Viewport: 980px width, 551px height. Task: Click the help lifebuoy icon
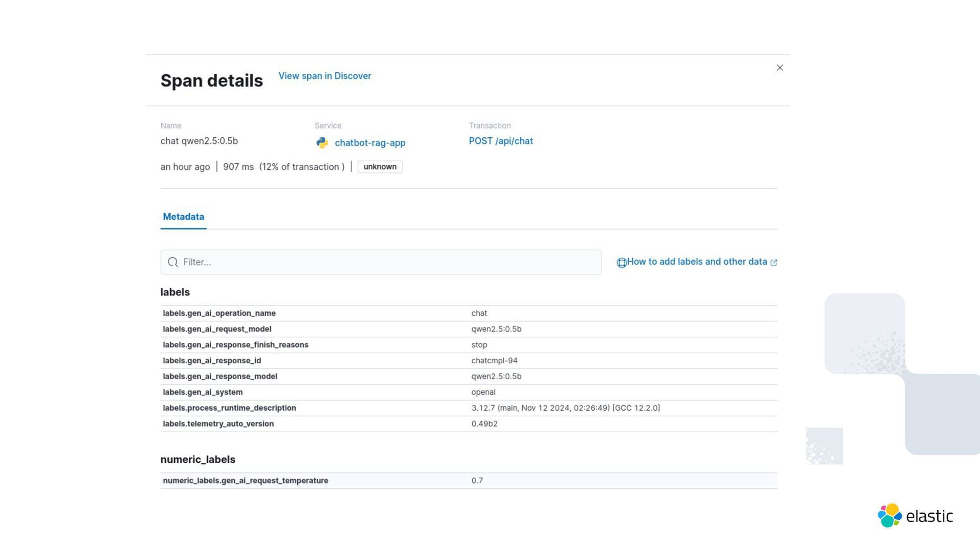tap(621, 263)
